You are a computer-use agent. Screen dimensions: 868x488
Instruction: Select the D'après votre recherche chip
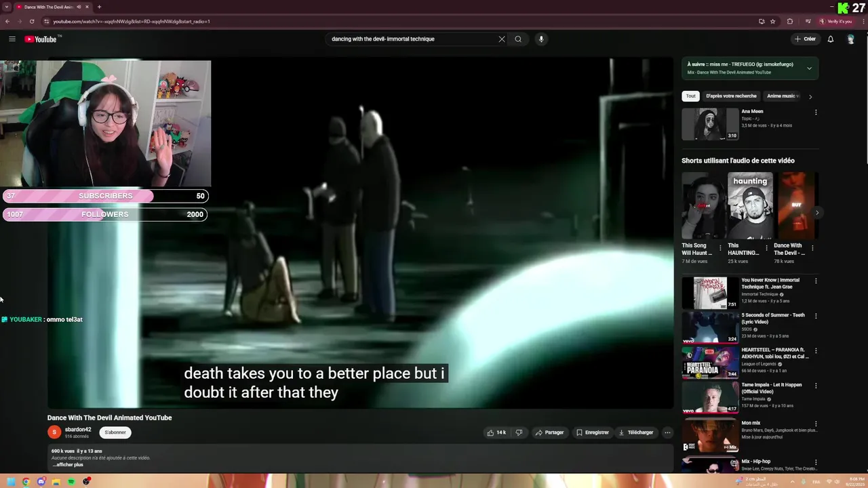point(731,96)
